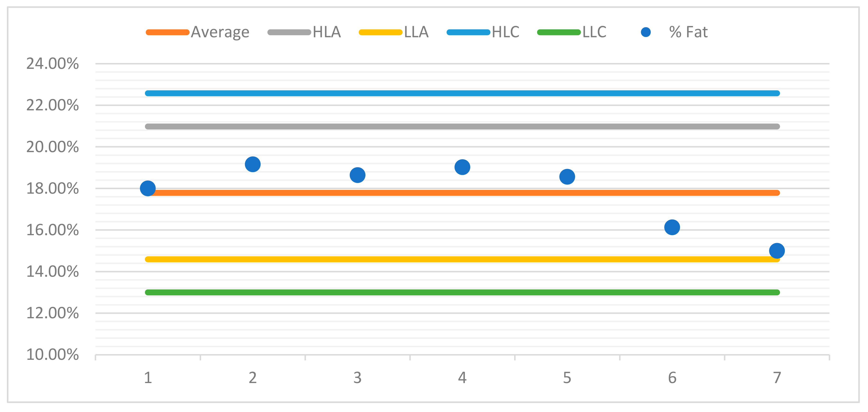The width and height of the screenshot is (868, 412).
Task: Select the % Fat data point at sample 4
Action: tap(462, 167)
